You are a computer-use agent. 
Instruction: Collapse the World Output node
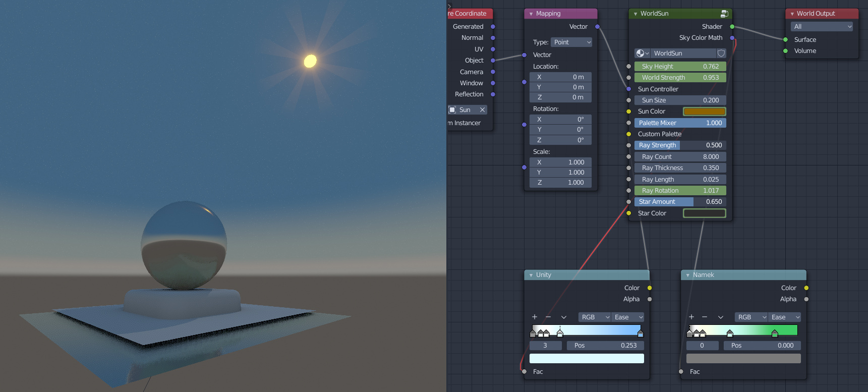coord(792,14)
